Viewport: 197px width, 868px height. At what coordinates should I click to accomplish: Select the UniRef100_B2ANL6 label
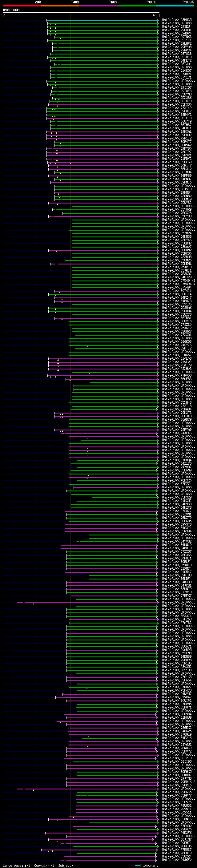point(177,819)
